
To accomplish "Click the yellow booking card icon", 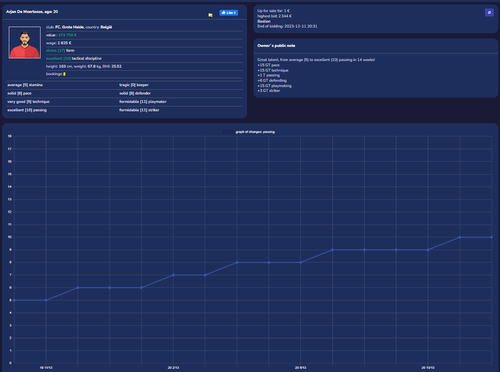I will click(x=64, y=74).
